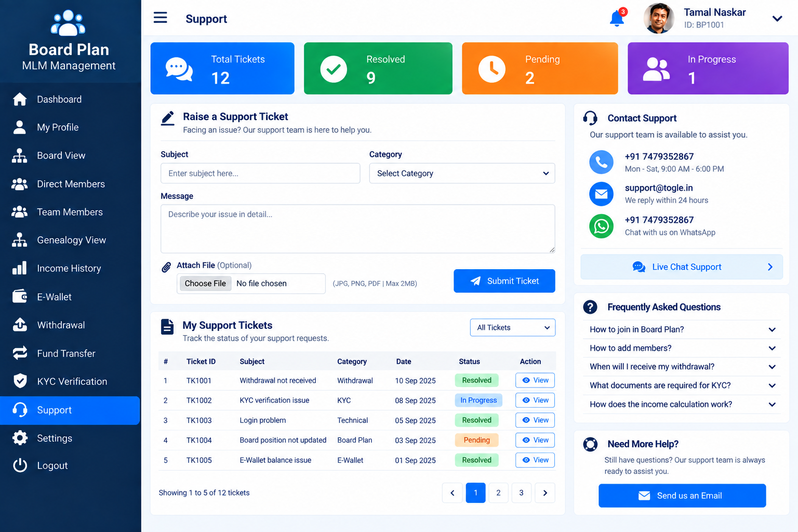Click the Income History bar chart icon
This screenshot has width=798, height=532.
pyautogui.click(x=20, y=268)
